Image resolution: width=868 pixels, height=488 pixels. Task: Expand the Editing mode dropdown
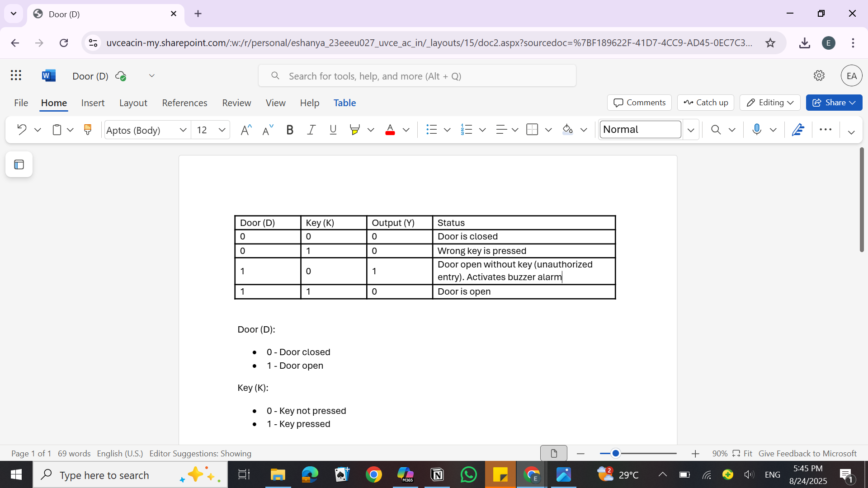770,103
